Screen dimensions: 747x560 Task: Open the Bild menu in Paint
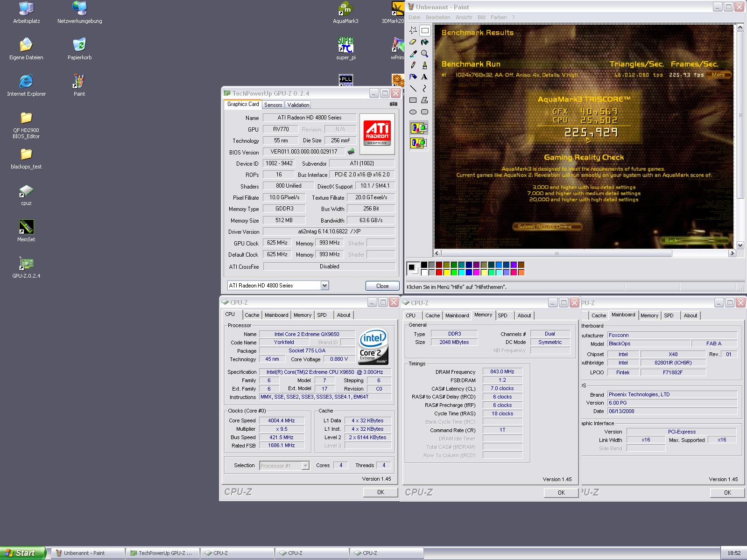point(481,17)
